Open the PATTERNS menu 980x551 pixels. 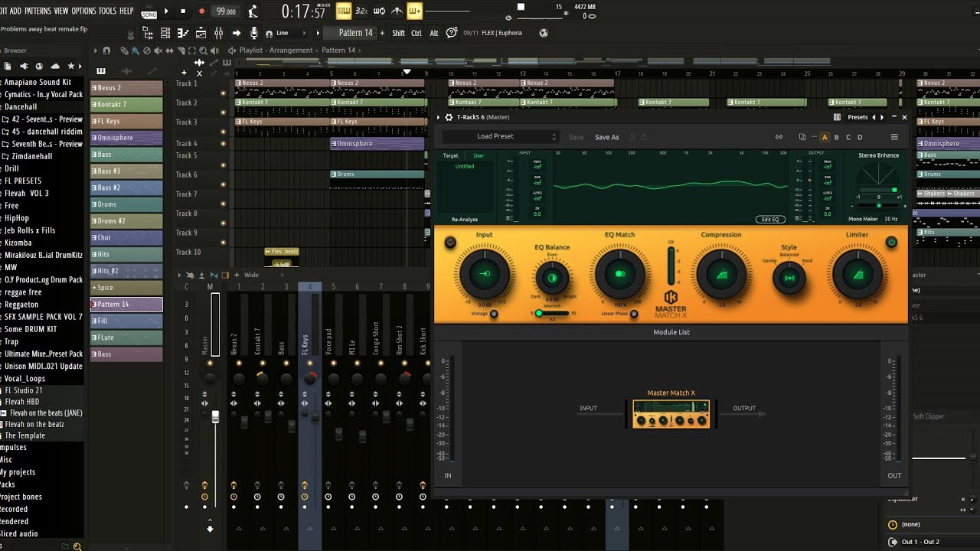coord(38,11)
